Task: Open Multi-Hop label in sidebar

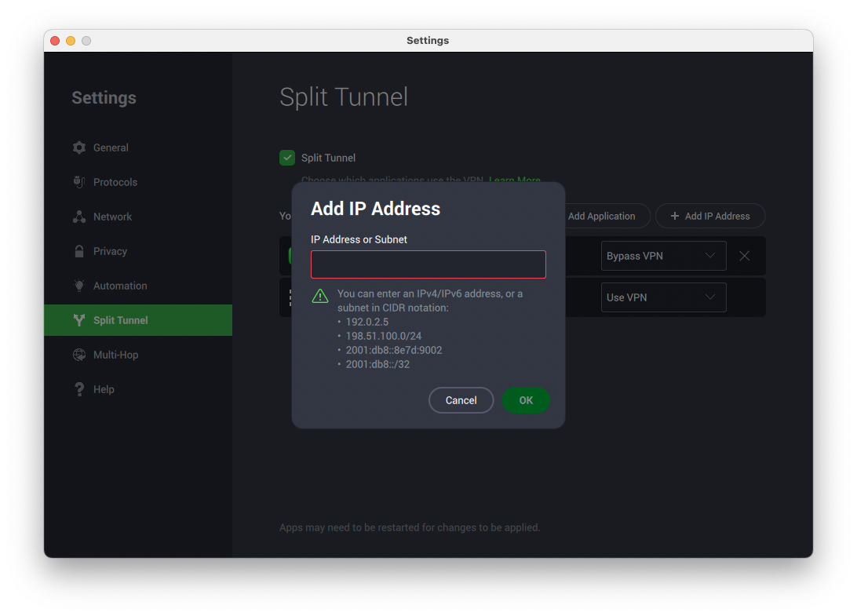Action: coord(116,355)
